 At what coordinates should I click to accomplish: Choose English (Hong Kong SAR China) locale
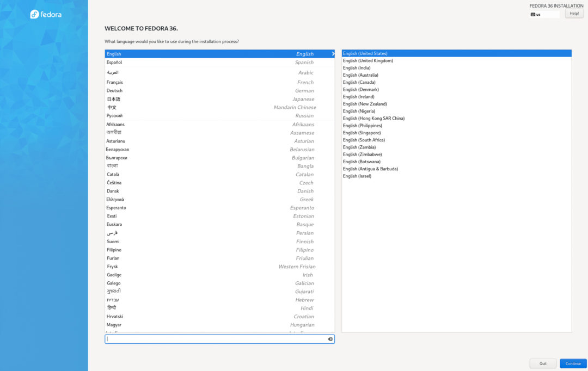456,119
